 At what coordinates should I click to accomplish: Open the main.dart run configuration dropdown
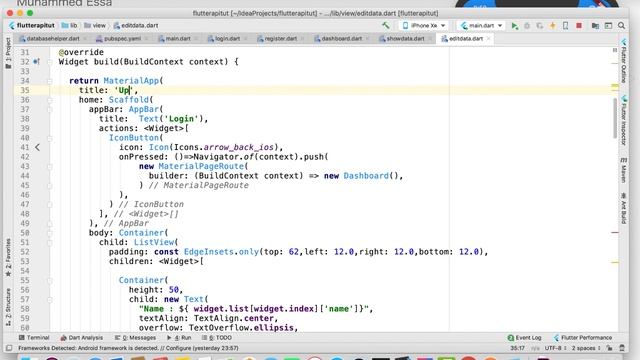click(x=481, y=26)
